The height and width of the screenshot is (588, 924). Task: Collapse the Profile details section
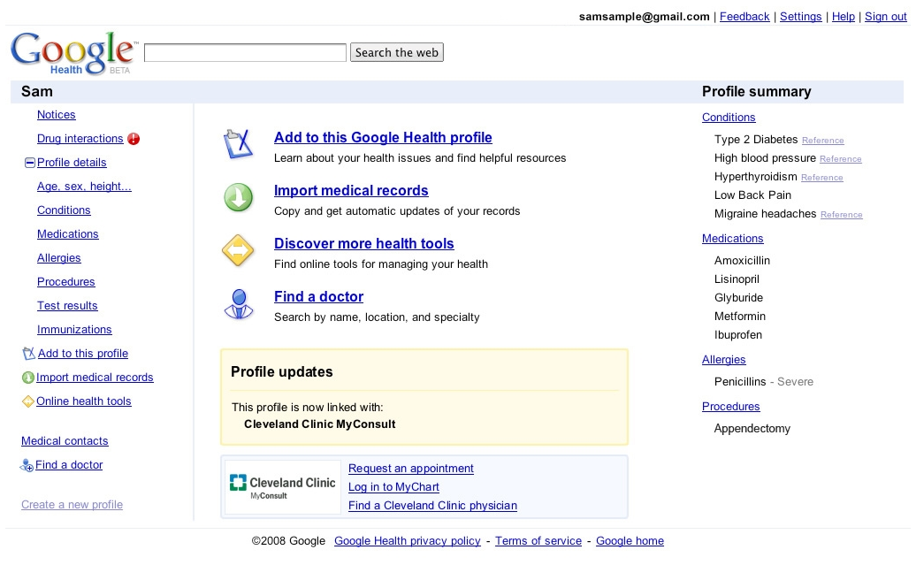[29, 163]
